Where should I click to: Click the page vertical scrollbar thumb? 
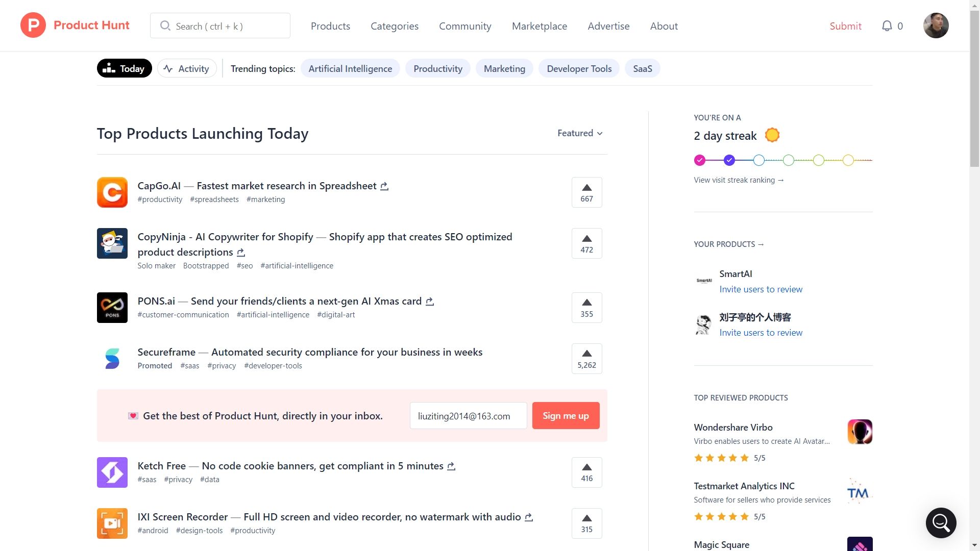coord(974,89)
